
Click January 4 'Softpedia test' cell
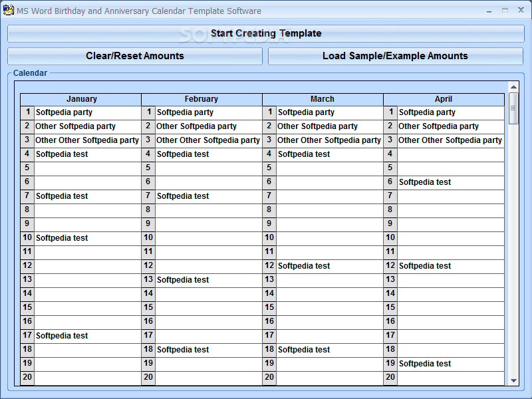click(x=88, y=154)
